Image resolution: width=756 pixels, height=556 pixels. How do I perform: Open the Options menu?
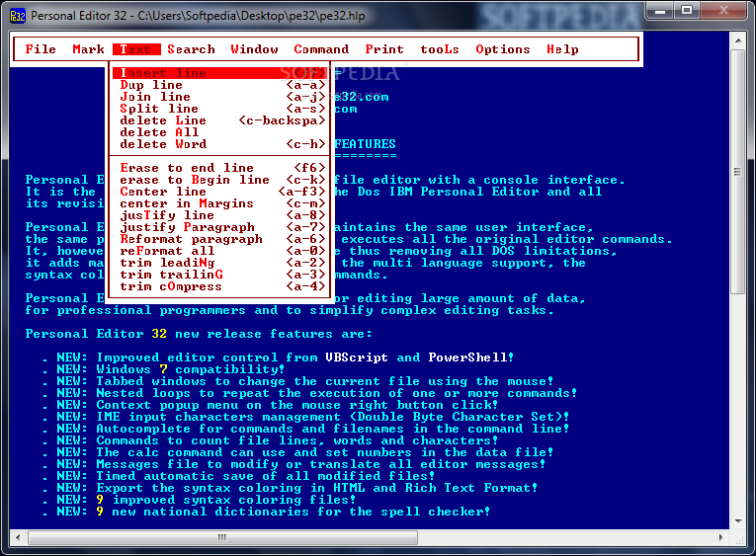click(502, 49)
